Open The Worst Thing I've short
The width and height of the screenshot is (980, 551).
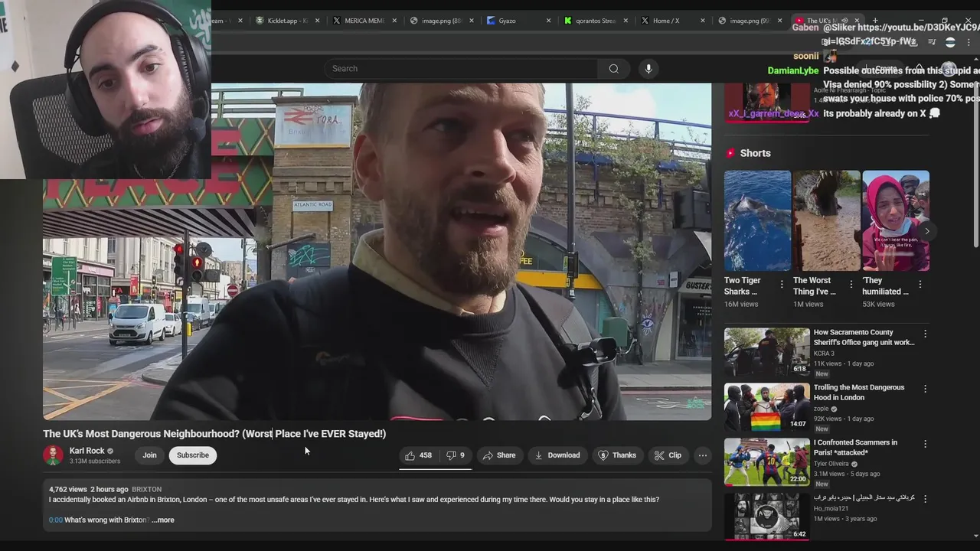coord(826,220)
